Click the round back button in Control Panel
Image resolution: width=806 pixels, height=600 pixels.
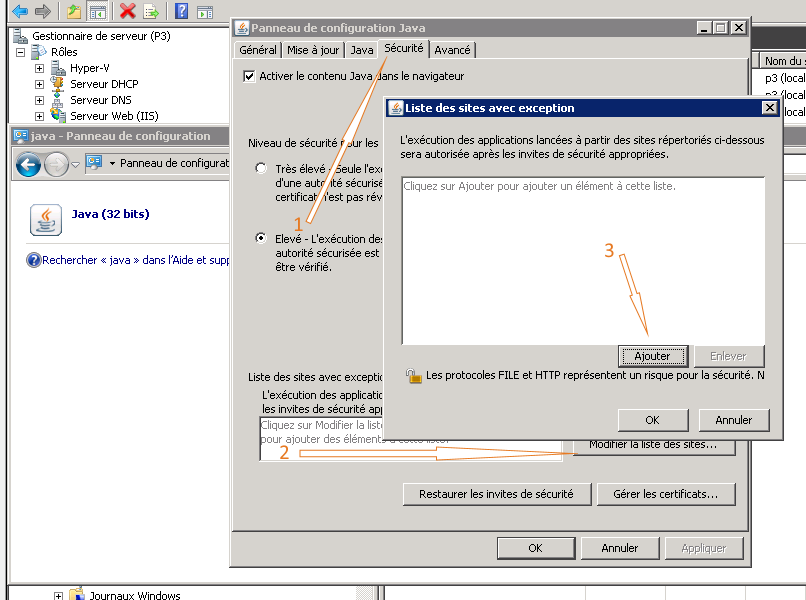click(x=28, y=164)
